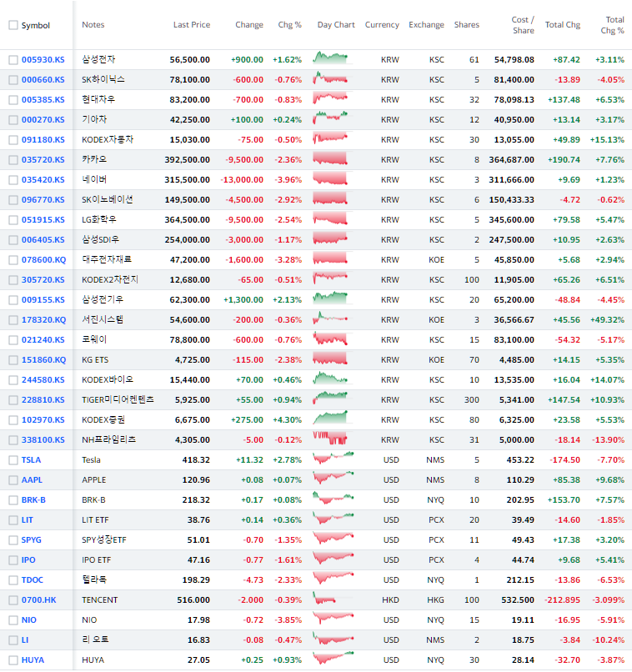Screen dimensions: 632x672
Task: Check the TSLA row checkbox
Action: point(13,460)
